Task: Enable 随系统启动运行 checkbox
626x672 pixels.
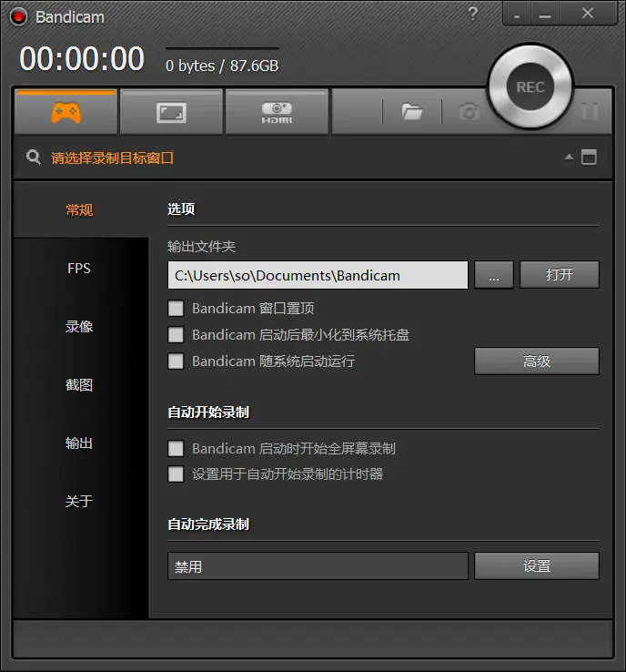Action: click(x=176, y=361)
